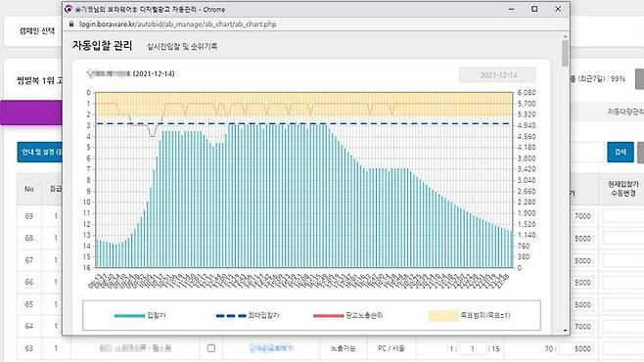Click the 6,080 right axis label
Screen dimensions: 644x362
point(527,93)
